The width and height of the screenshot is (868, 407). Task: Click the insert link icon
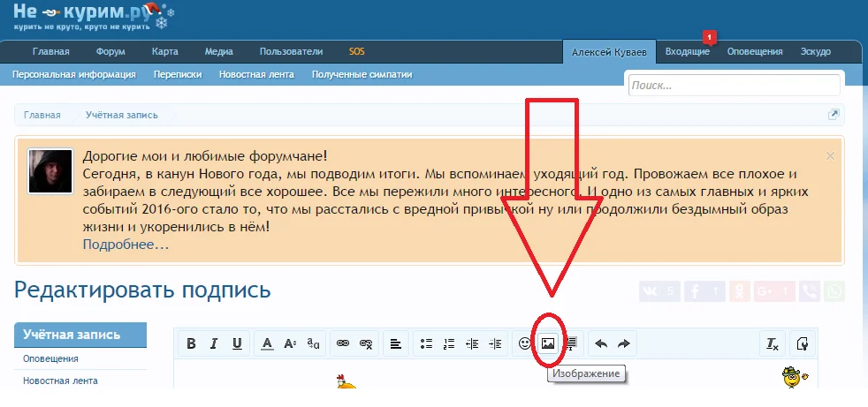(343, 343)
